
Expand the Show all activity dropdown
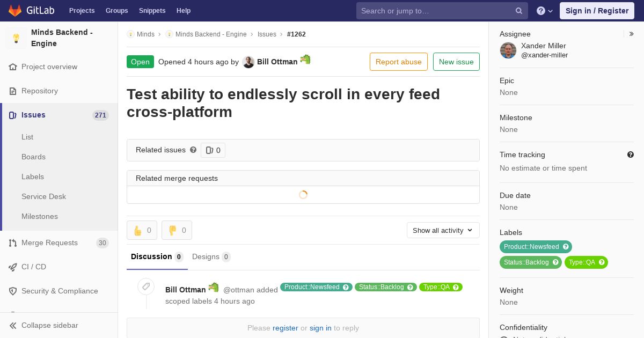(x=443, y=230)
